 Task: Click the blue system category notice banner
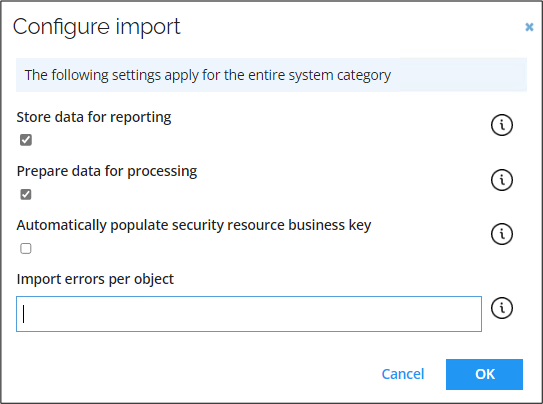point(272,75)
